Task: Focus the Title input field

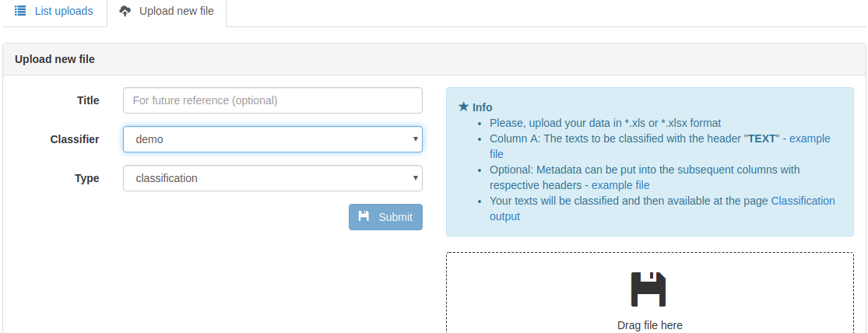Action: 273,100
